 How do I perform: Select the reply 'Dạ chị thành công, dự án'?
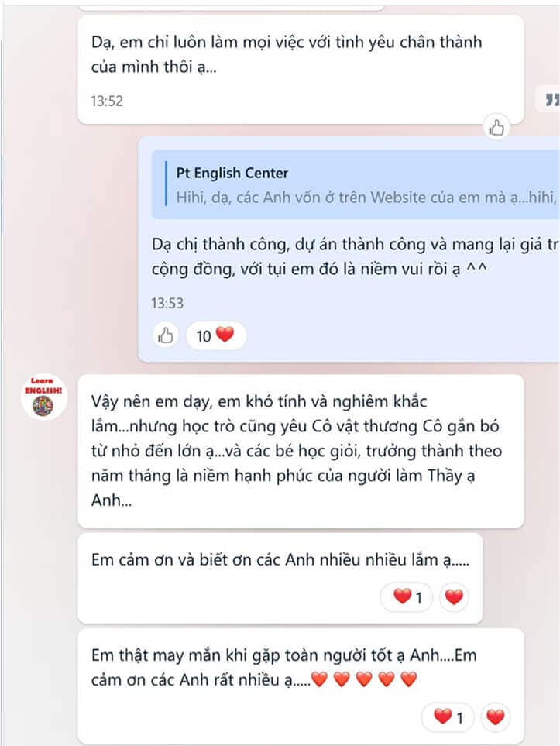pyautogui.click(x=355, y=256)
